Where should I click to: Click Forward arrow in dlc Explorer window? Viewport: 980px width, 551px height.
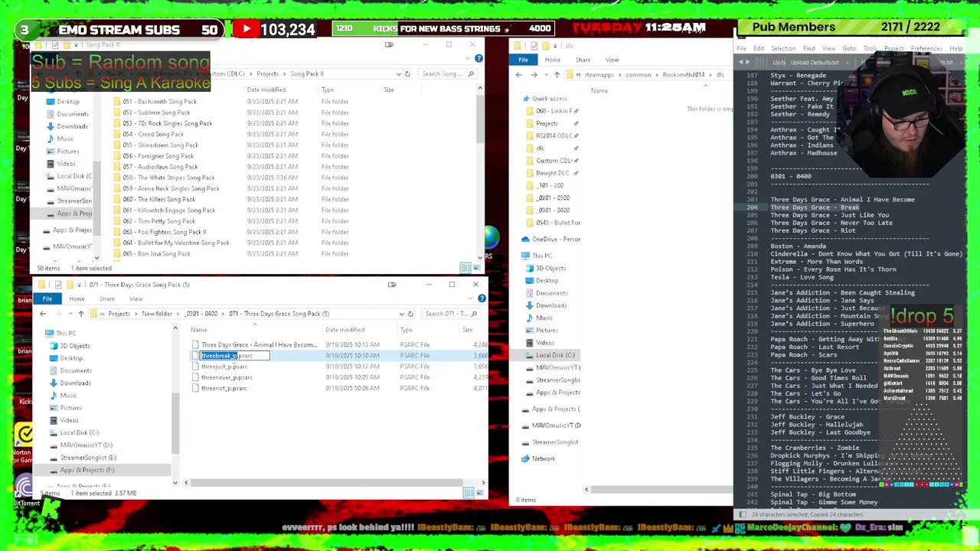click(x=533, y=75)
